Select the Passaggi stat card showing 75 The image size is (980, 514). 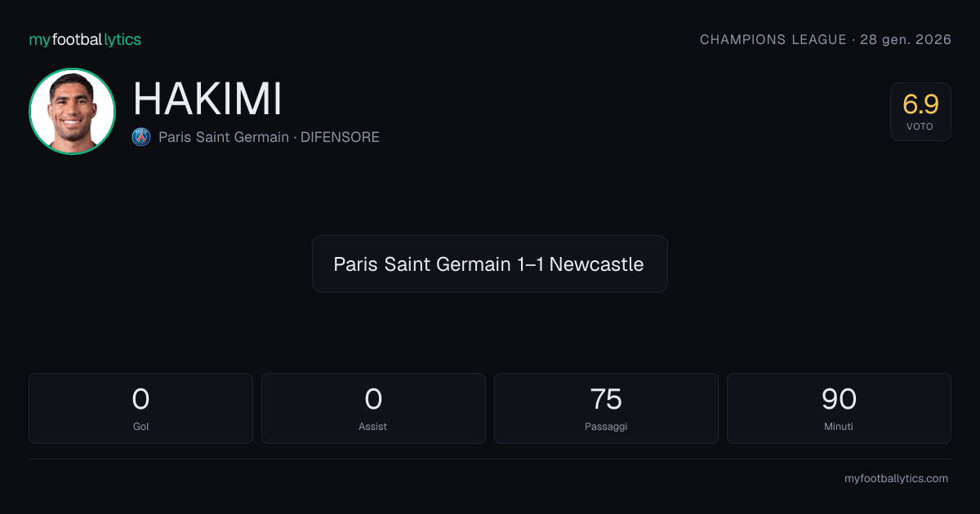[x=606, y=408]
